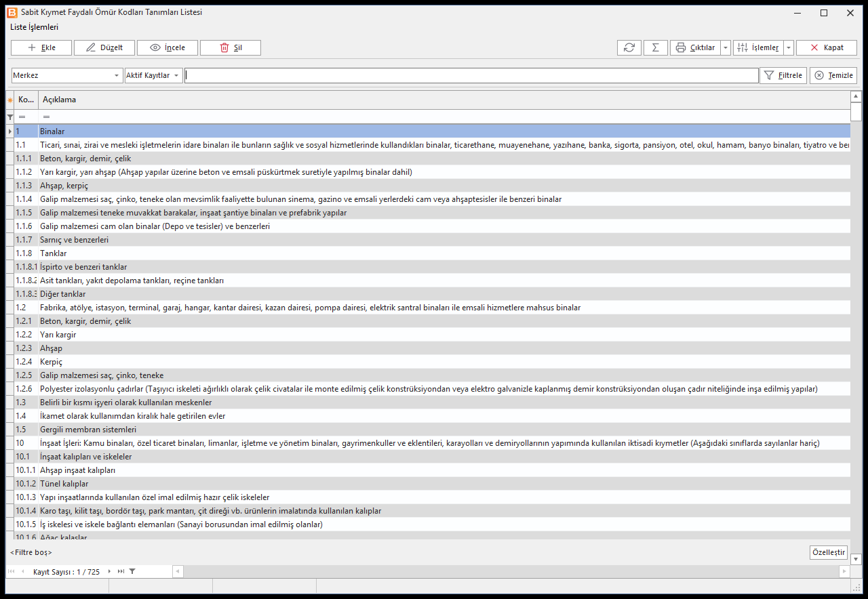Open the Liste İşlemleri menu

pyautogui.click(x=34, y=27)
